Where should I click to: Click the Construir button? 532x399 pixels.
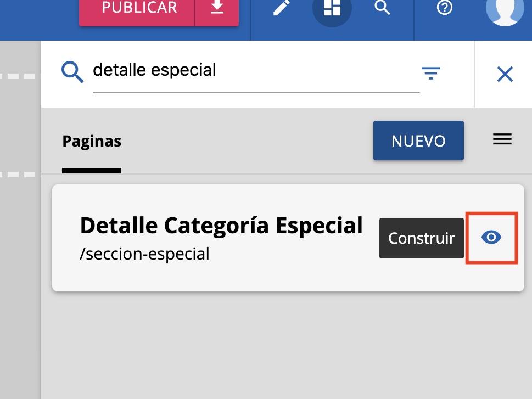click(422, 238)
